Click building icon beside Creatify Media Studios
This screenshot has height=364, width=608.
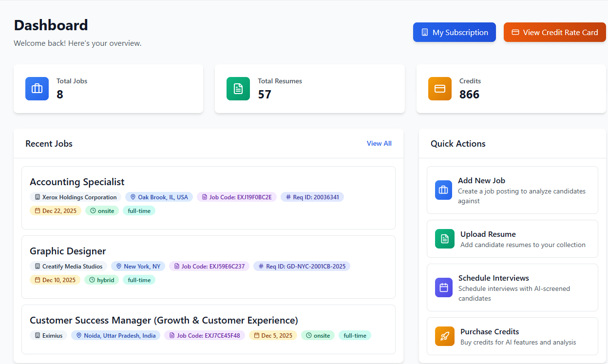[x=38, y=267]
